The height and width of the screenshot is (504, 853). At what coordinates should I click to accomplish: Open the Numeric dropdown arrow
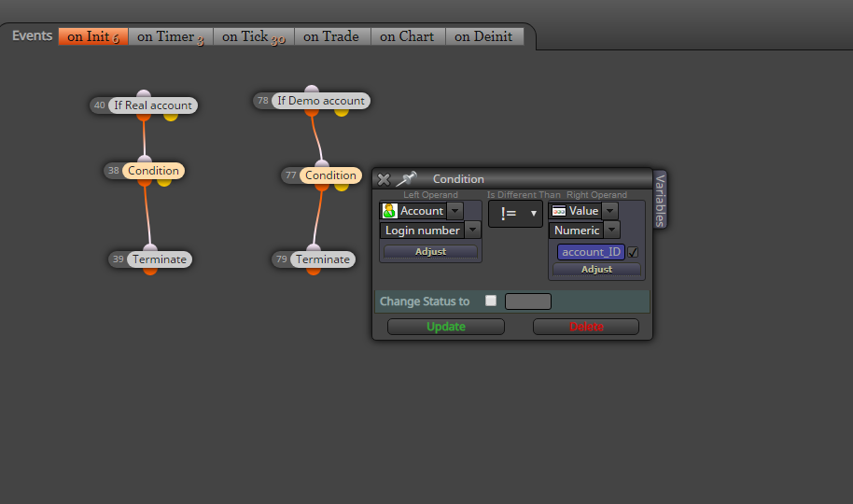(612, 231)
